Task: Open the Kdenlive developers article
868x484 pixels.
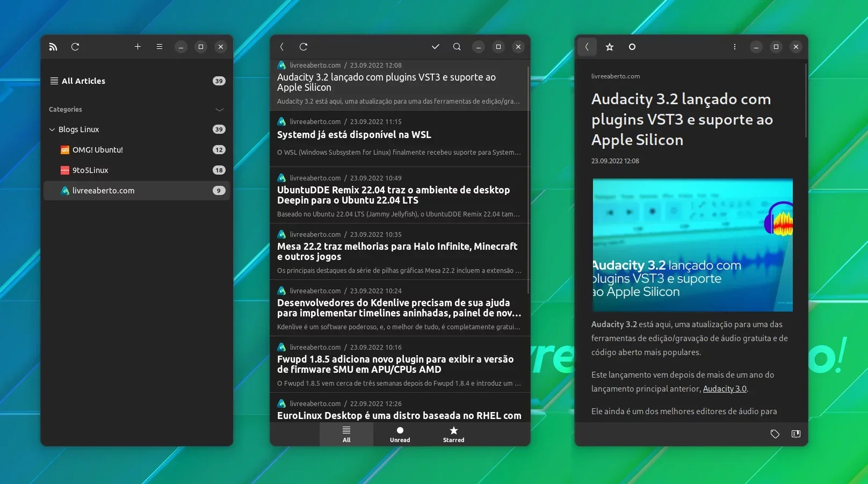Action: (x=399, y=308)
